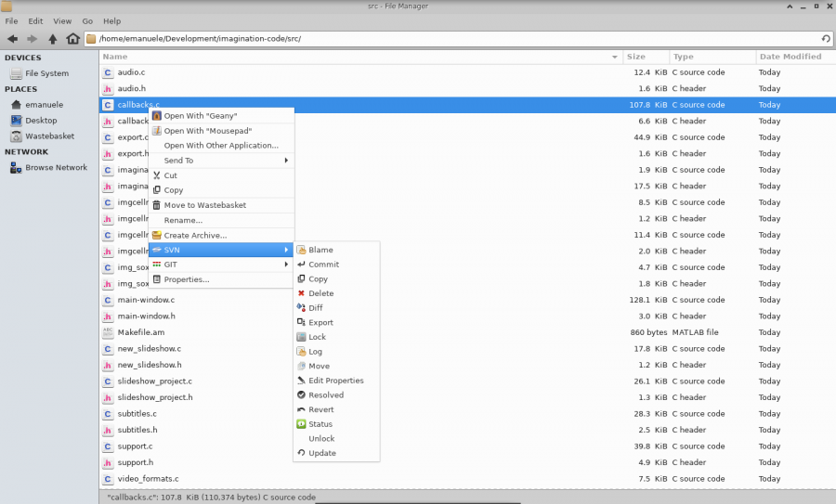Click the SVN Blame icon

click(x=301, y=250)
